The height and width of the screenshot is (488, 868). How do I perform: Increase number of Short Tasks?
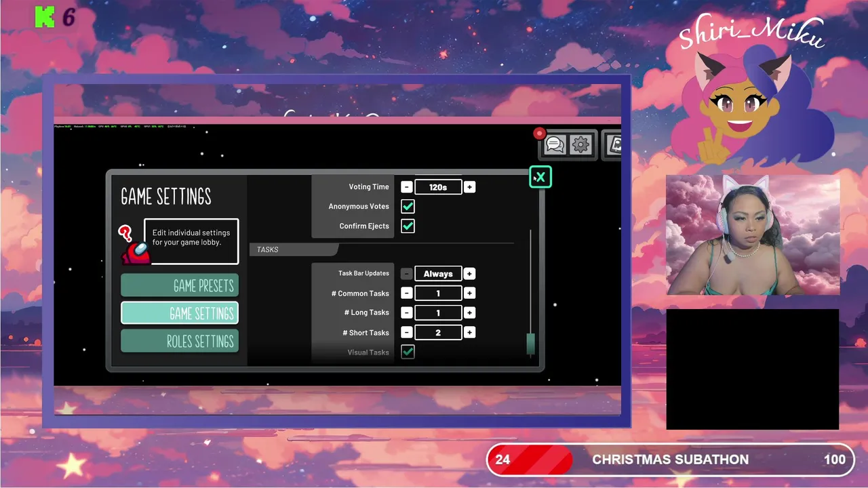click(x=469, y=333)
